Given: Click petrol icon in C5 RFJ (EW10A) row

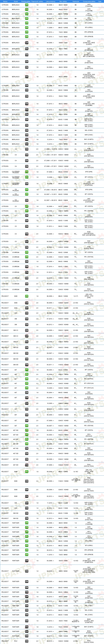Looking at the screenshot, I should click(27, 211).
